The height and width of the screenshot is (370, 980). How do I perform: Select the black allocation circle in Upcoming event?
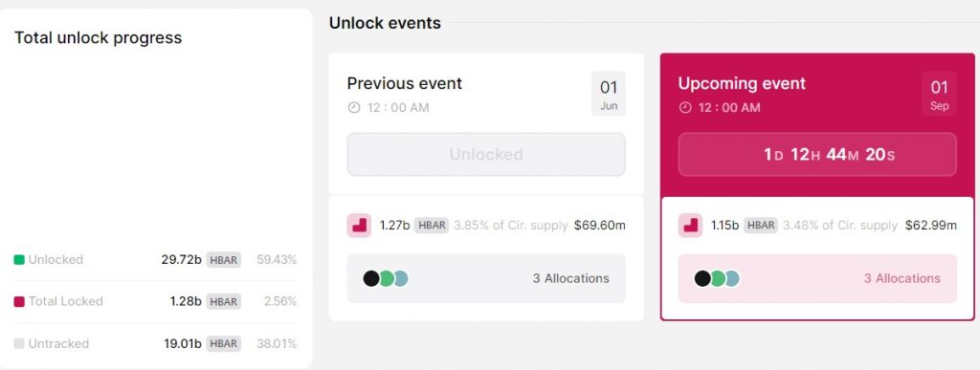point(702,278)
